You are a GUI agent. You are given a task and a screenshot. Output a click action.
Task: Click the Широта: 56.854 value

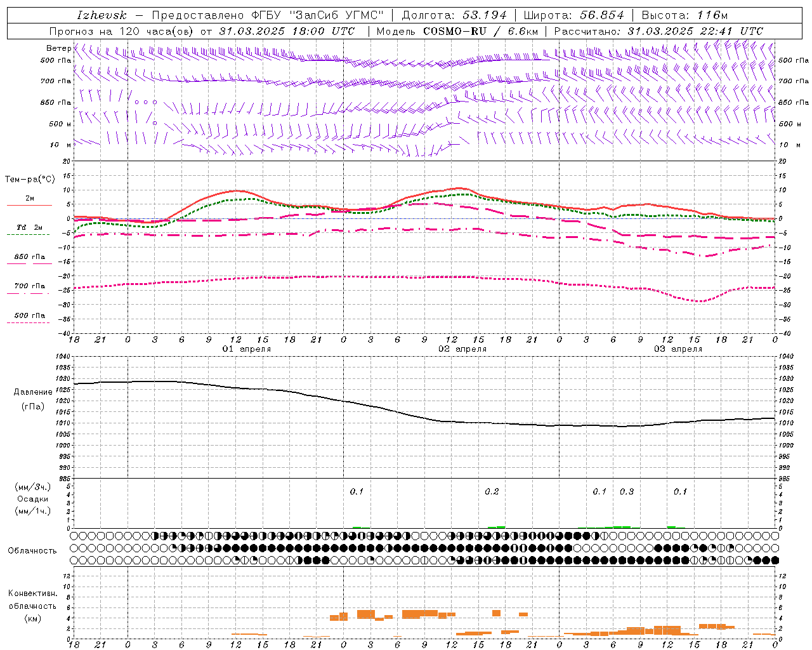pyautogui.click(x=573, y=15)
